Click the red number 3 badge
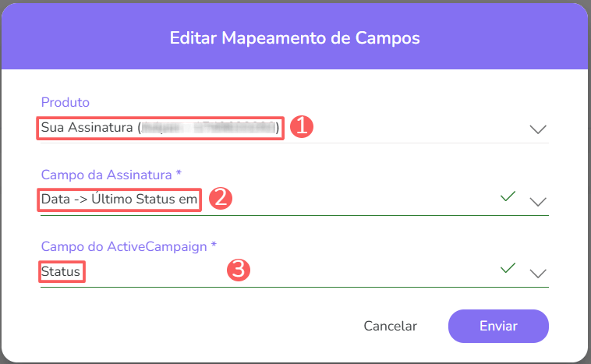 click(238, 271)
